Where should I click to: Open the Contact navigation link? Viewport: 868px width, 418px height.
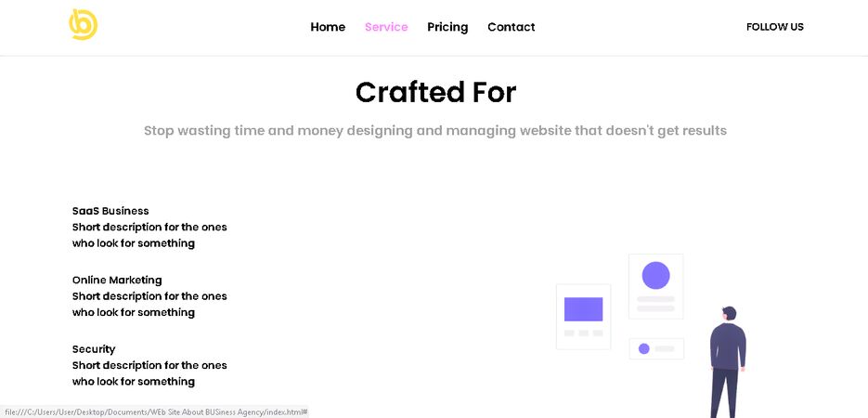[511, 27]
